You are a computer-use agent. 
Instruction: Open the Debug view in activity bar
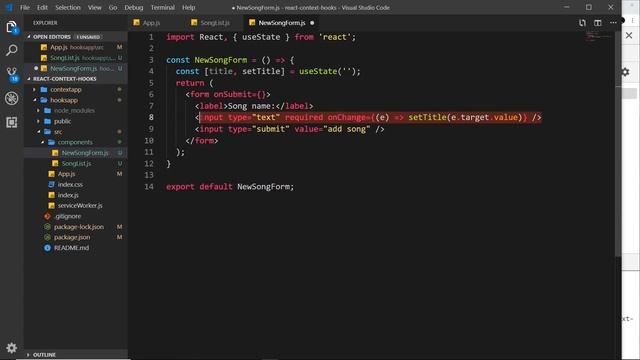pos(11,98)
